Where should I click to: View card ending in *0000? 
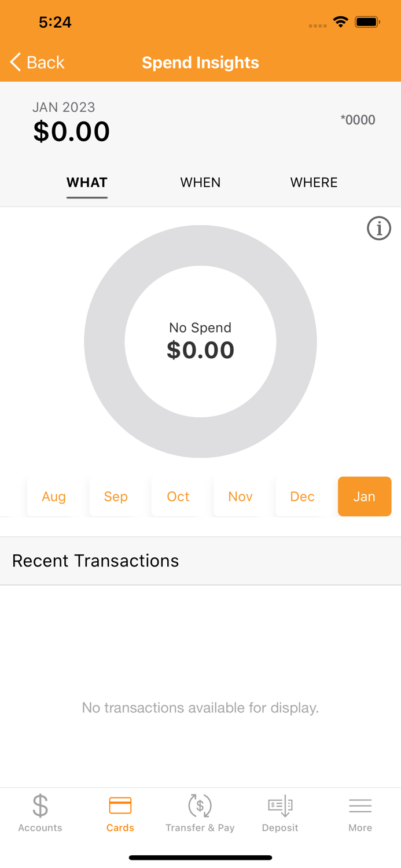pos(359,120)
